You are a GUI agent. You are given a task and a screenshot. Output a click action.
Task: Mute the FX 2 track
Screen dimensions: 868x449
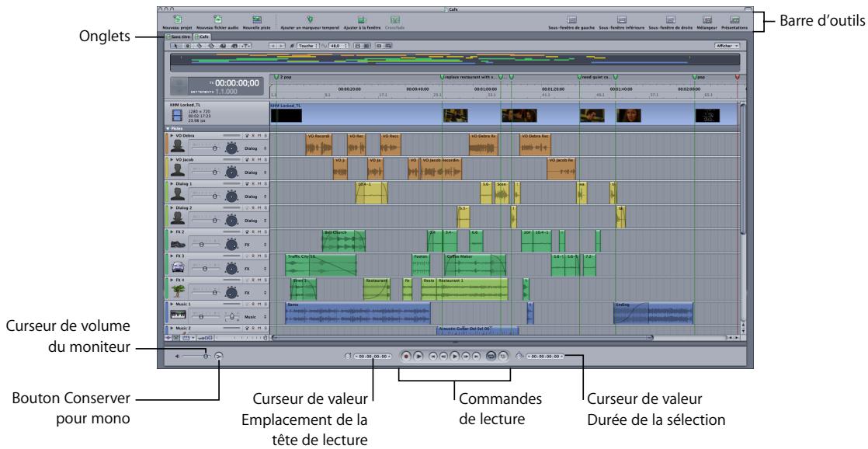point(259,231)
